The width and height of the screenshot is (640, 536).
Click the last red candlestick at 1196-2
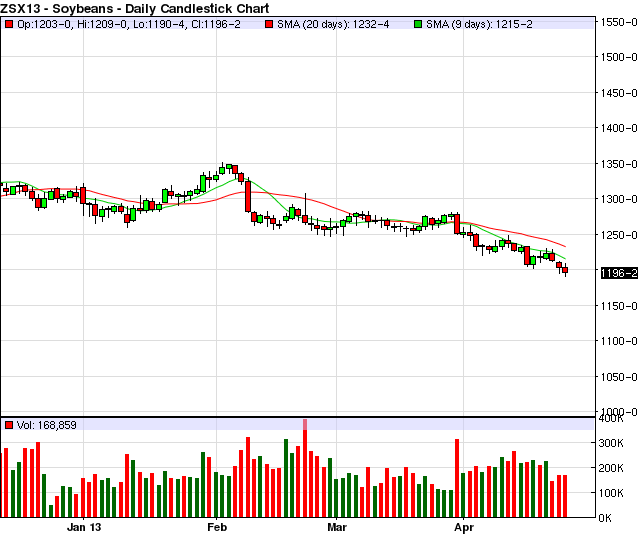[565, 270]
